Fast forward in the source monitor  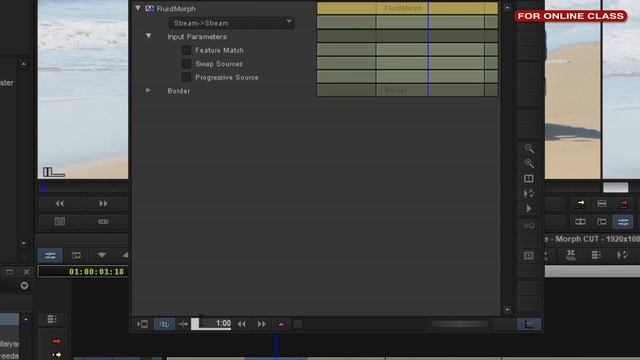[103, 203]
